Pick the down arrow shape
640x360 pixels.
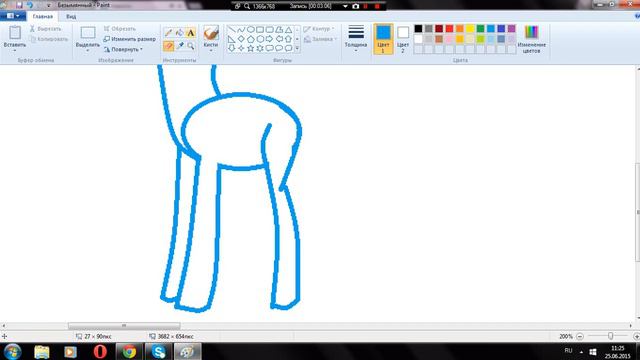[231, 48]
